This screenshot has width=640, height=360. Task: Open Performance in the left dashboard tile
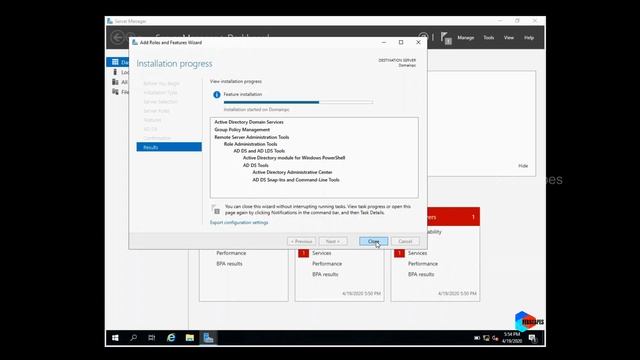coord(231,253)
